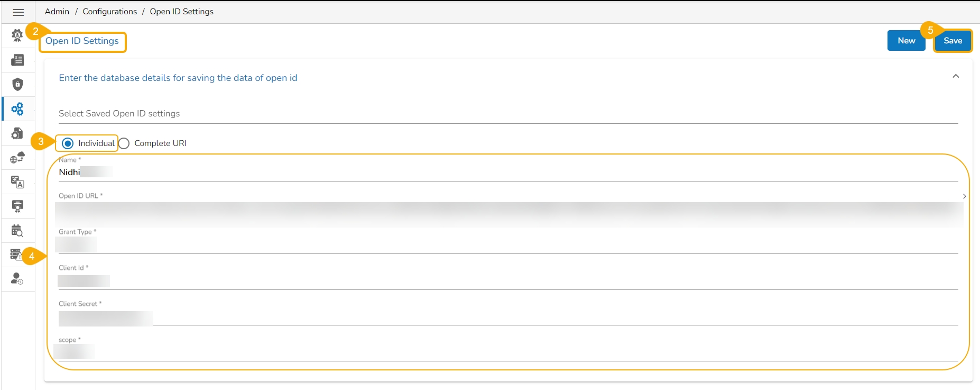The image size is (980, 390).
Task: Save the Open ID settings
Action: pyautogui.click(x=953, y=41)
